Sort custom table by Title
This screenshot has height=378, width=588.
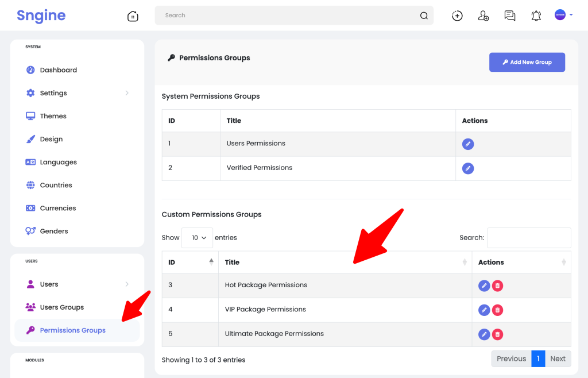coord(345,263)
